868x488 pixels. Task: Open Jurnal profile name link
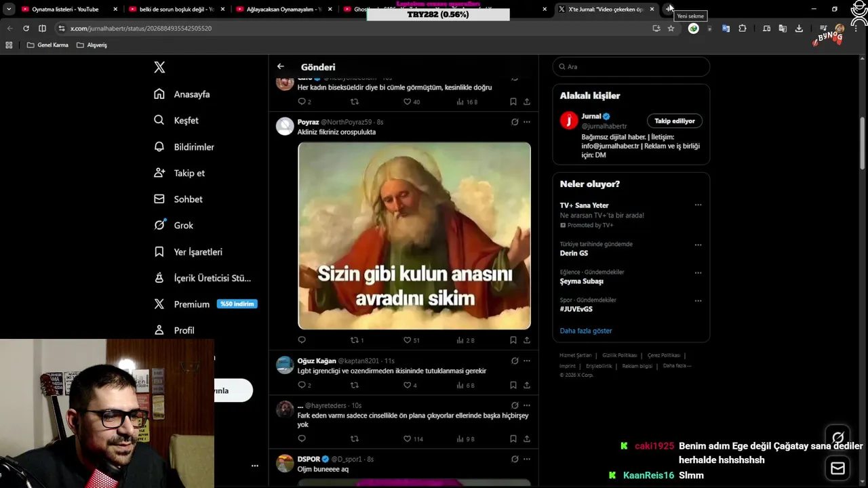[591, 116]
